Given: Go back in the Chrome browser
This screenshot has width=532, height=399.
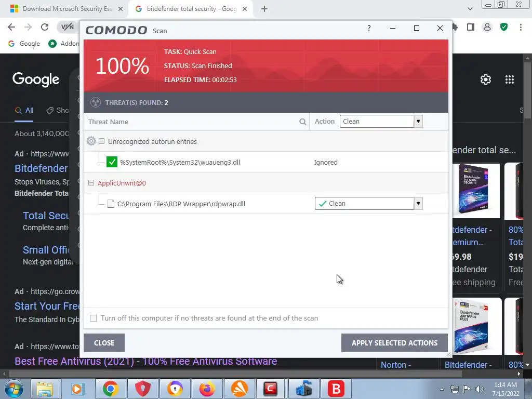Looking at the screenshot, I should pyautogui.click(x=11, y=27).
